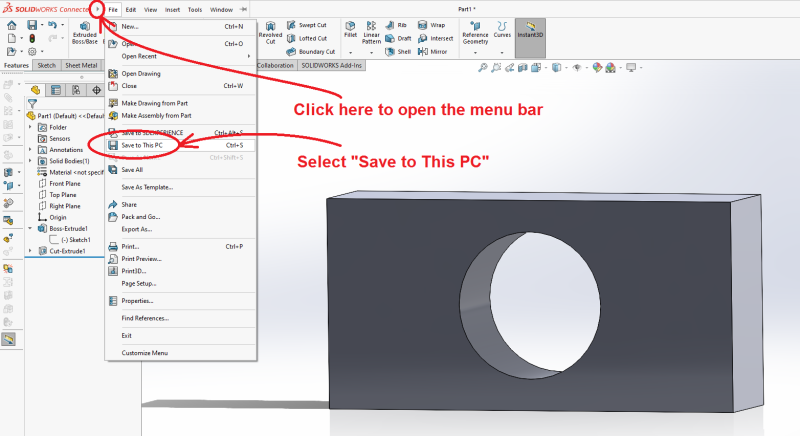The height and width of the screenshot is (436, 800).
Task: Click the Wrap feature tool
Action: (433, 24)
